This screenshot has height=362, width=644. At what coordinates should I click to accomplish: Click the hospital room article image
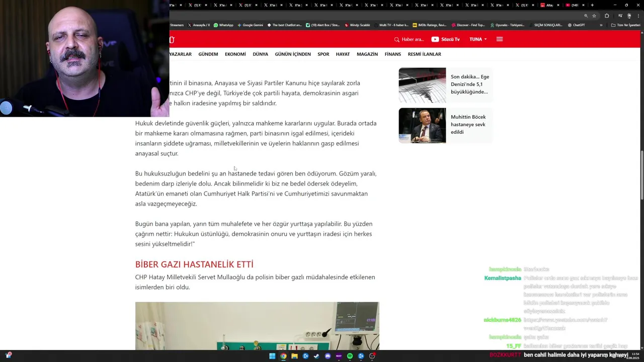pyautogui.click(x=257, y=326)
